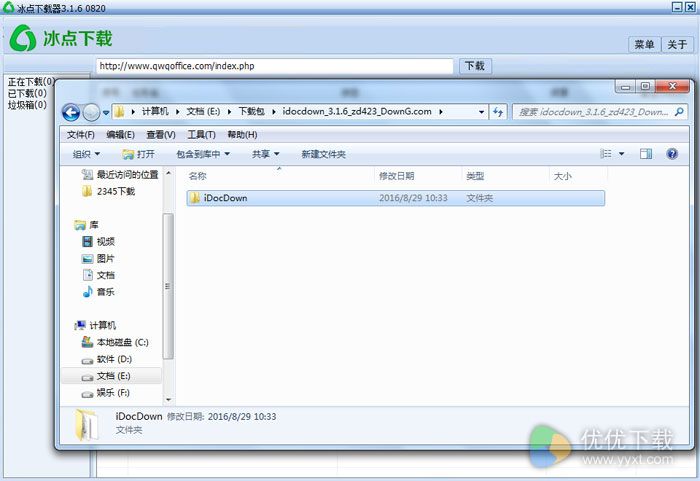Open the 帮助(H) menu

(x=242, y=134)
